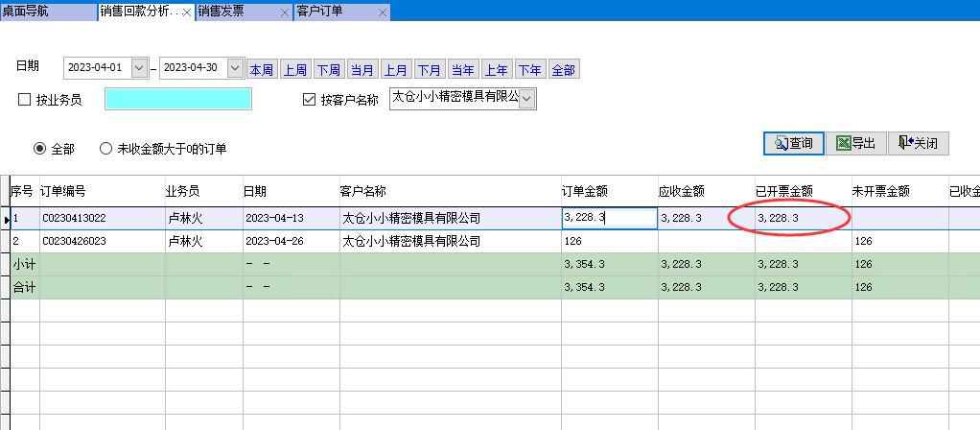Image resolution: width=980 pixels, height=430 pixels.
Task: Click the row indicator arrow of row 1
Action: (x=6, y=219)
